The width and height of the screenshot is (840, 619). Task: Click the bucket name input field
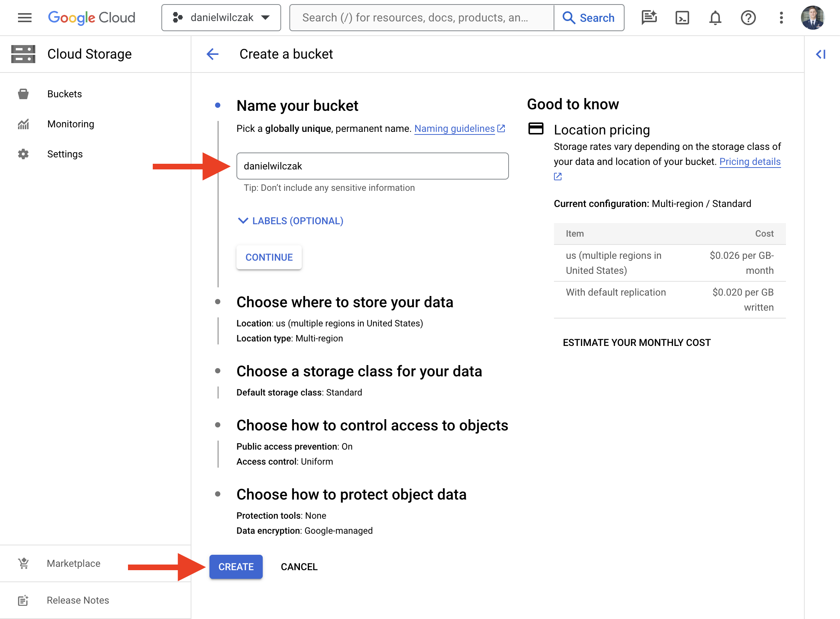pyautogui.click(x=372, y=166)
